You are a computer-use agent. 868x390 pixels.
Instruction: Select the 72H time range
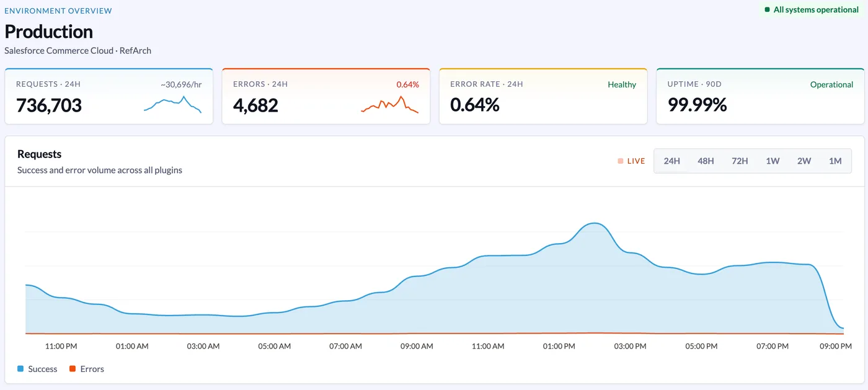pos(739,161)
